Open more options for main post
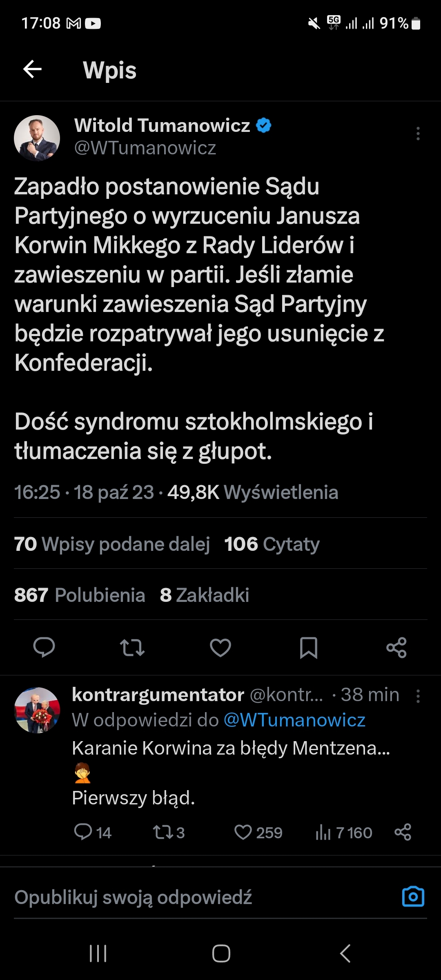This screenshot has height=980, width=441. point(418,134)
